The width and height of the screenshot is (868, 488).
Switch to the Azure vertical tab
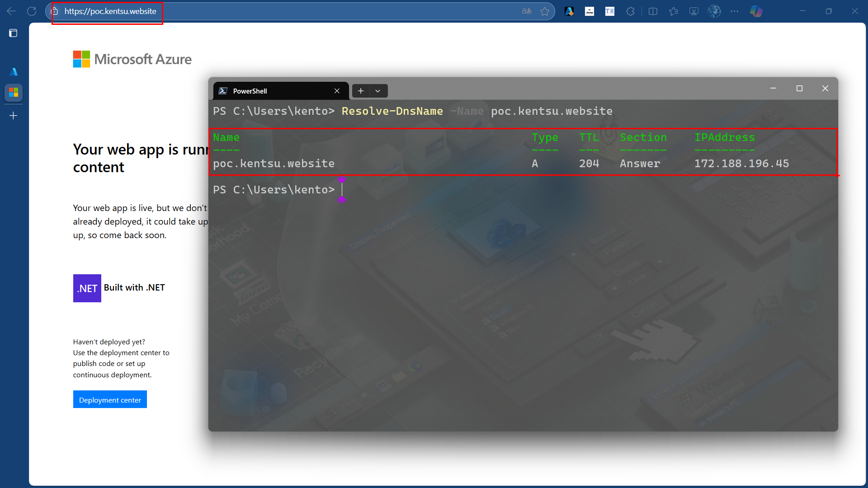14,72
